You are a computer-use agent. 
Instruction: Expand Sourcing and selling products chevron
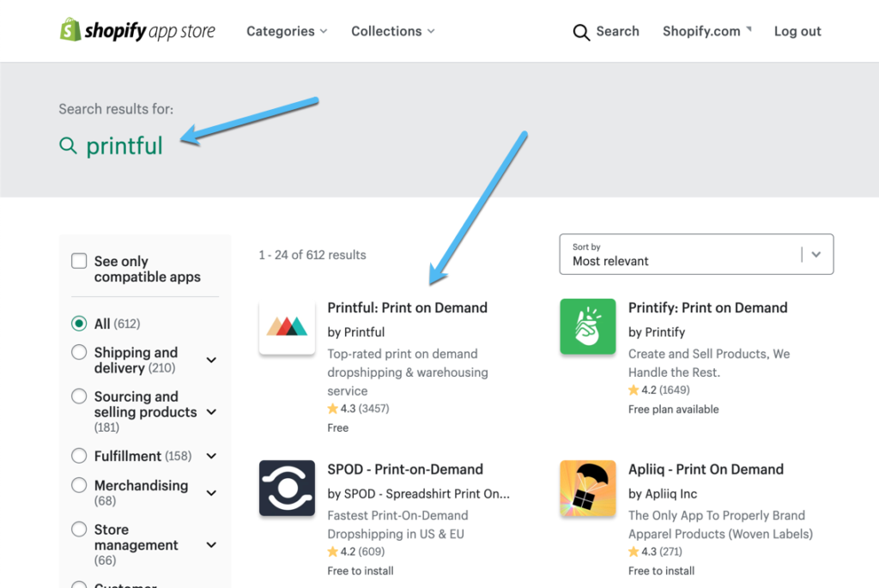(x=211, y=412)
